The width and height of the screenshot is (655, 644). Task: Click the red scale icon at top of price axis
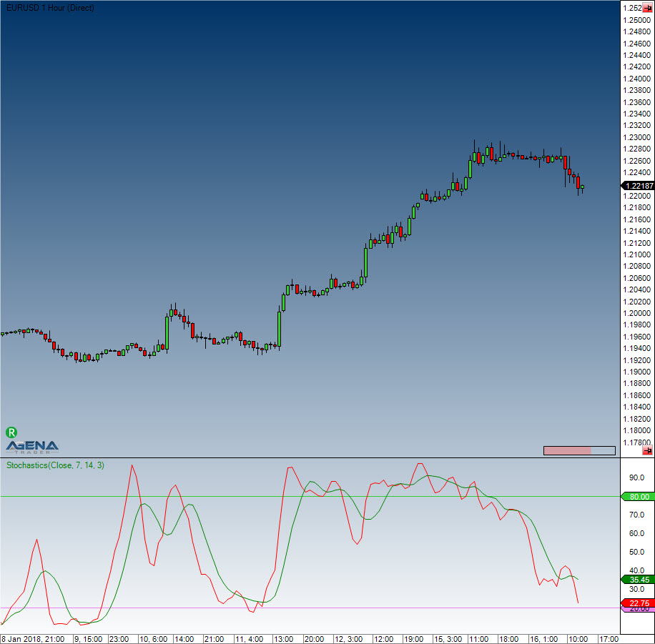(647, 8)
